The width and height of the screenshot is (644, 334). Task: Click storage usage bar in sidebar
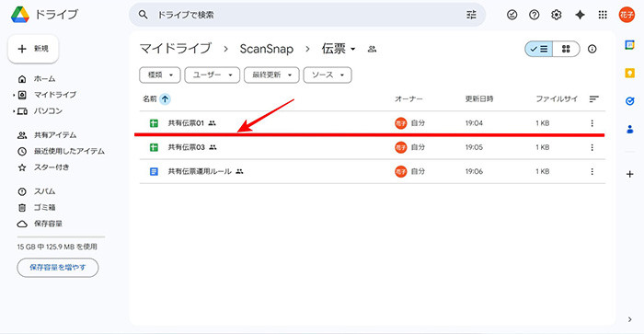pos(61,237)
